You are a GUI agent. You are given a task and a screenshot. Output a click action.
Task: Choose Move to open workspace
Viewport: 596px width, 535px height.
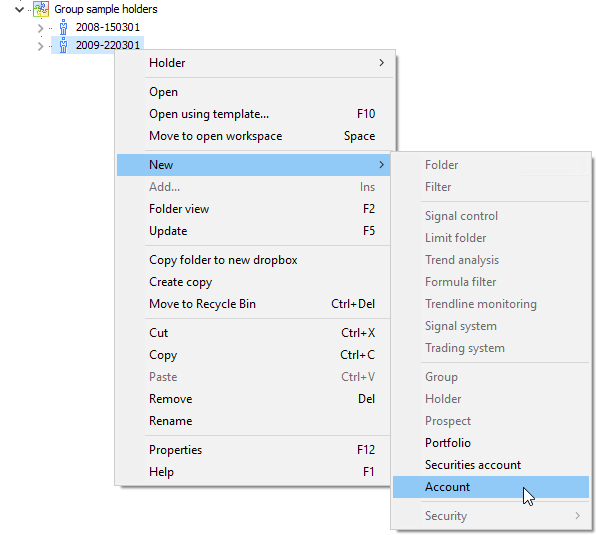point(254,136)
